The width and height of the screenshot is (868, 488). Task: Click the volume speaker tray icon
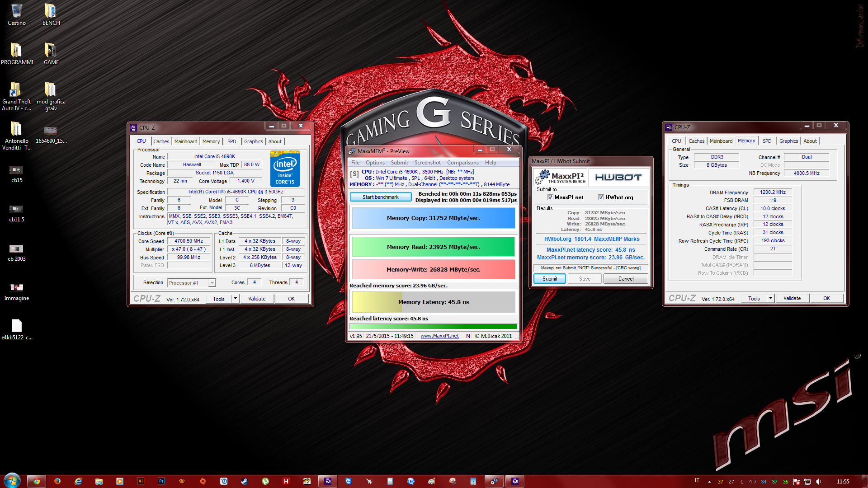[818, 482]
